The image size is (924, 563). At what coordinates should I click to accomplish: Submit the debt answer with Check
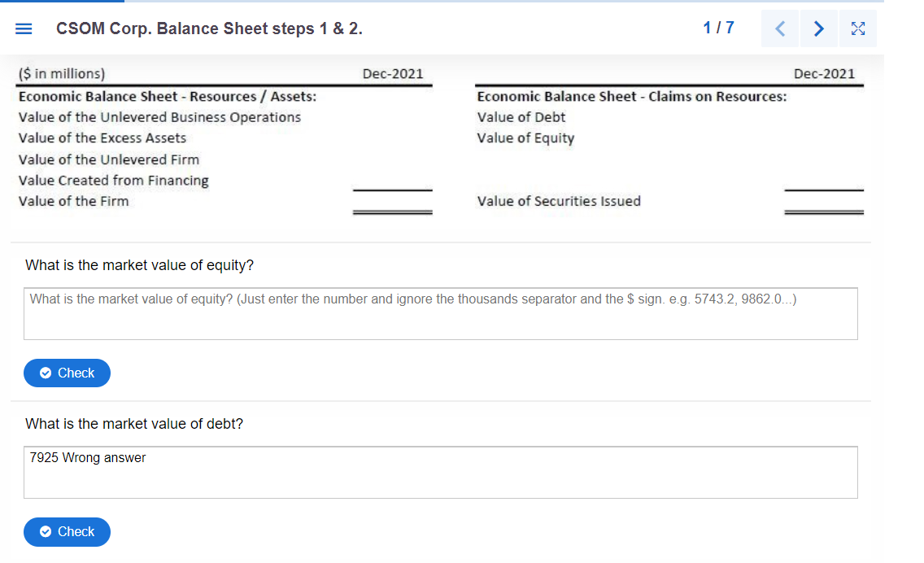click(x=67, y=532)
